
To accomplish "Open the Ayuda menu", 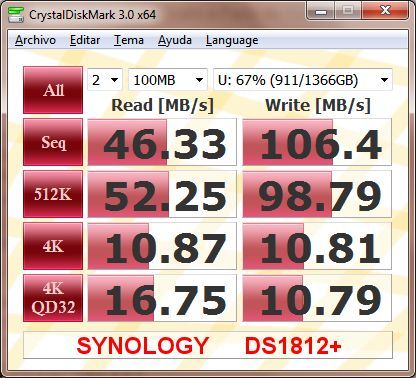I will point(175,40).
